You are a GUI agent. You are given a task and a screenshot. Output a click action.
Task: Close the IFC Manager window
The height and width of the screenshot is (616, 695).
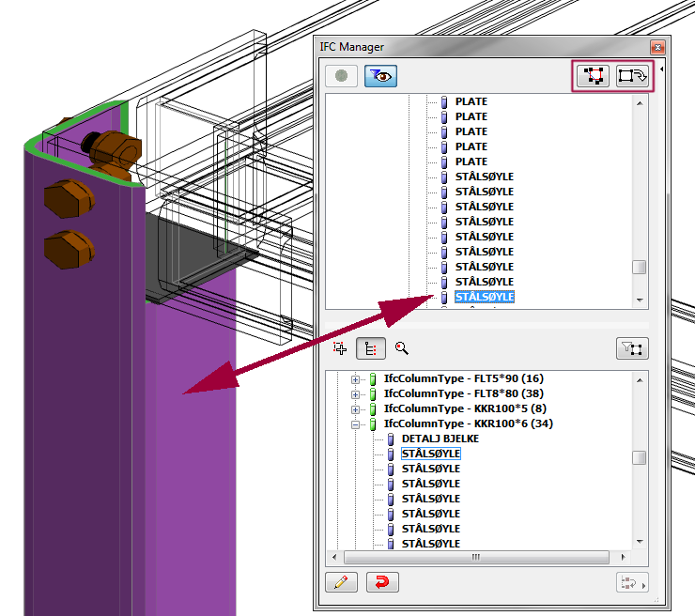point(657,47)
